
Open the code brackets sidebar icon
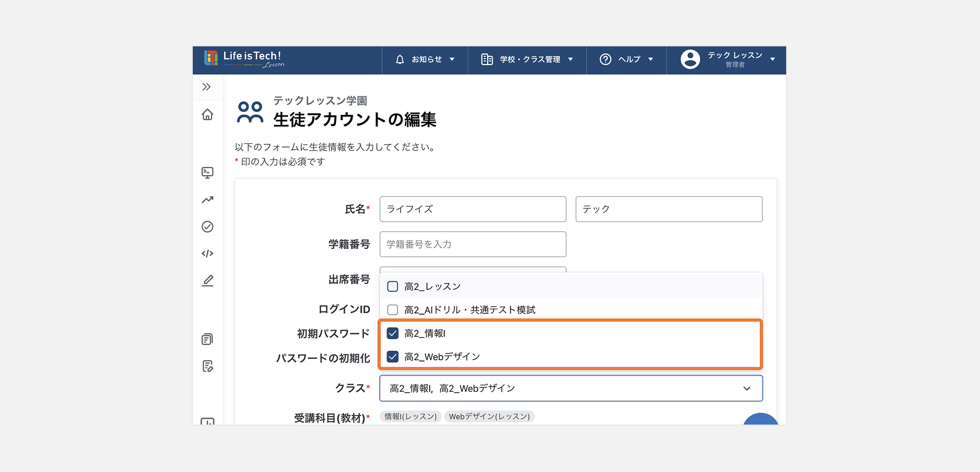coord(207,253)
